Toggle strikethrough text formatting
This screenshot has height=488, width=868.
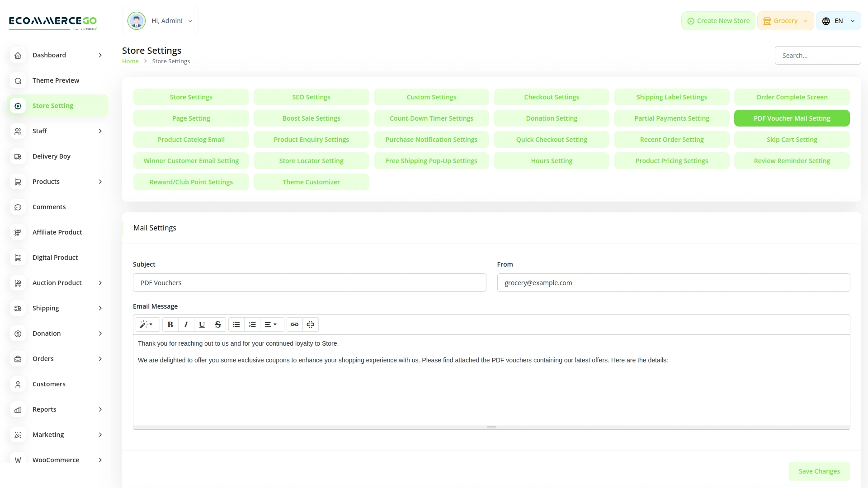(x=217, y=324)
